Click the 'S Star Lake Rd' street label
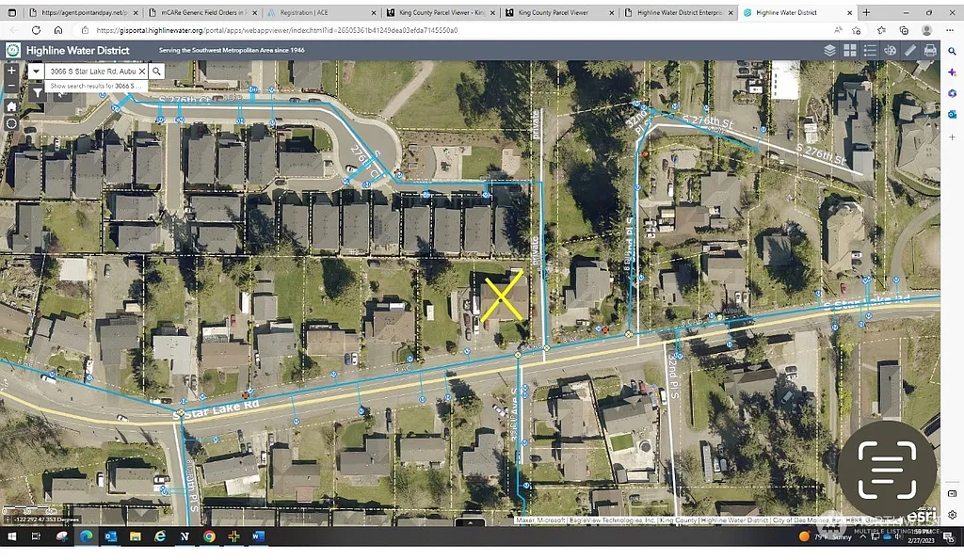964x560 pixels. point(216,409)
